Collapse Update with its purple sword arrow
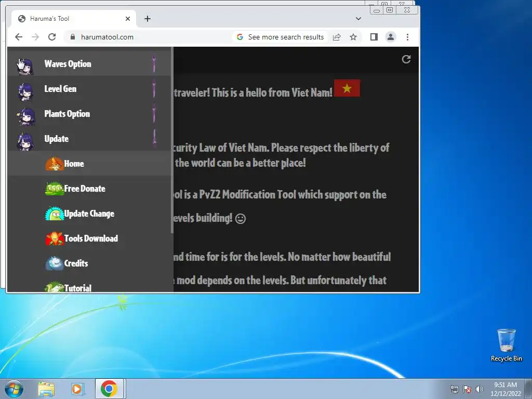The image size is (532, 399). coord(154,138)
